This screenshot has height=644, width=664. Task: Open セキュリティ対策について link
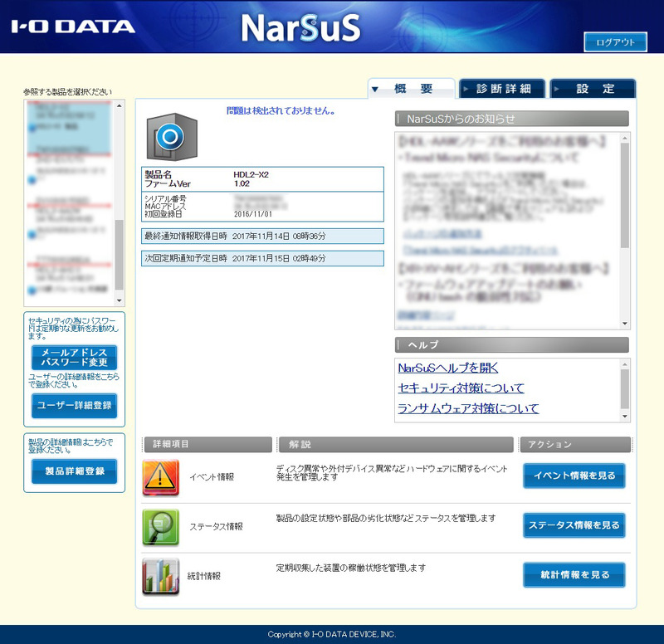[461, 388]
